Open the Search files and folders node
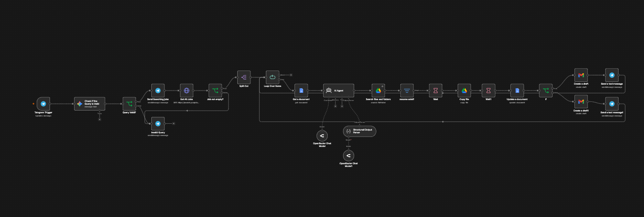The height and width of the screenshot is (217, 644). [378, 91]
